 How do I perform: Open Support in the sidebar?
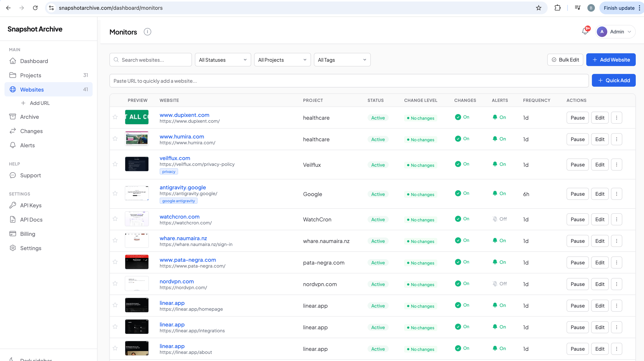tap(49, 175)
